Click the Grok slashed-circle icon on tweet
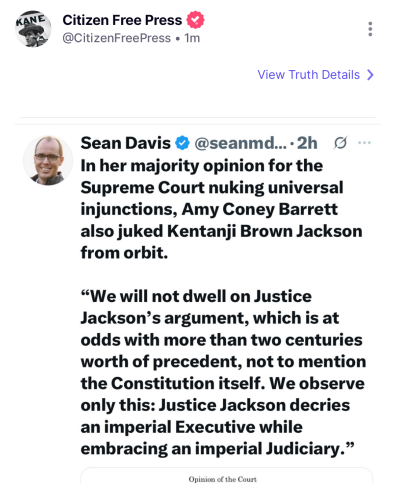This screenshot has height=500, width=396. (340, 143)
